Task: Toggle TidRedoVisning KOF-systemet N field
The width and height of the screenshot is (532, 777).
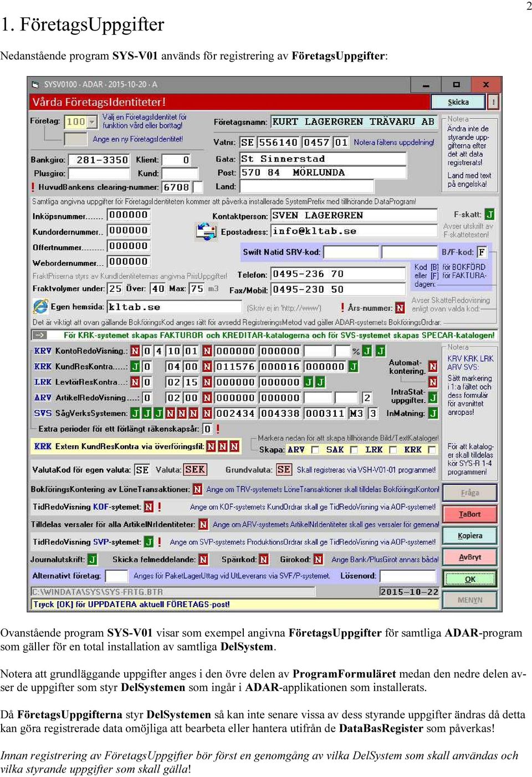Action: [x=149, y=507]
